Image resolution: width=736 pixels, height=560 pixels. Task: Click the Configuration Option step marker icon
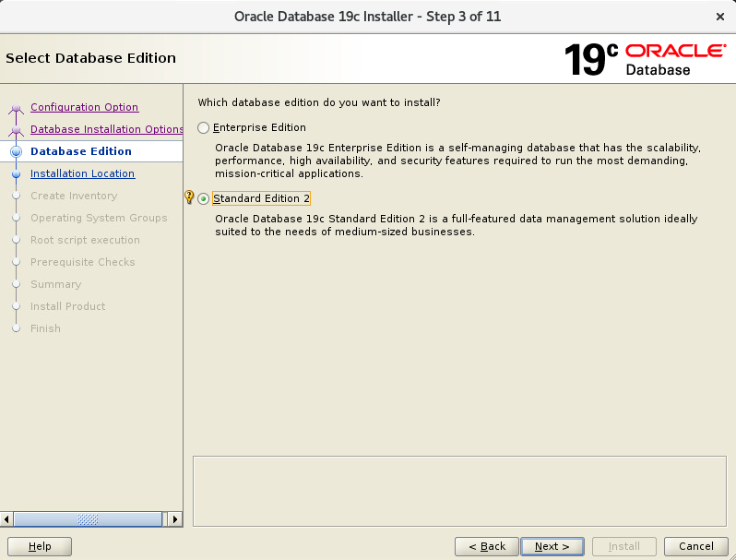pyautogui.click(x=17, y=109)
